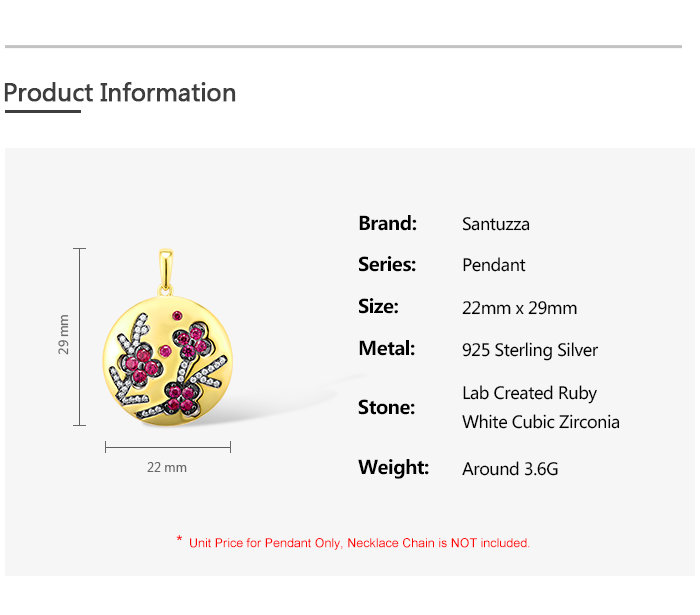Select the Size: label

[x=378, y=307]
